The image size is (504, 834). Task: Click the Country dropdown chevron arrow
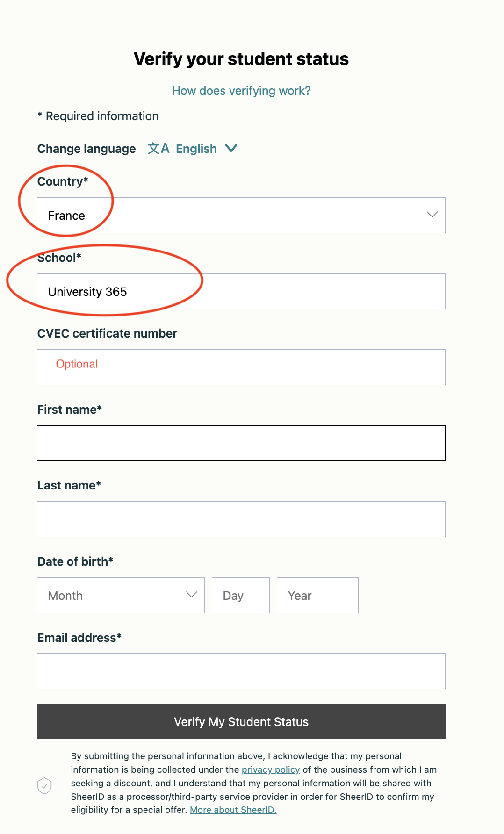(432, 215)
